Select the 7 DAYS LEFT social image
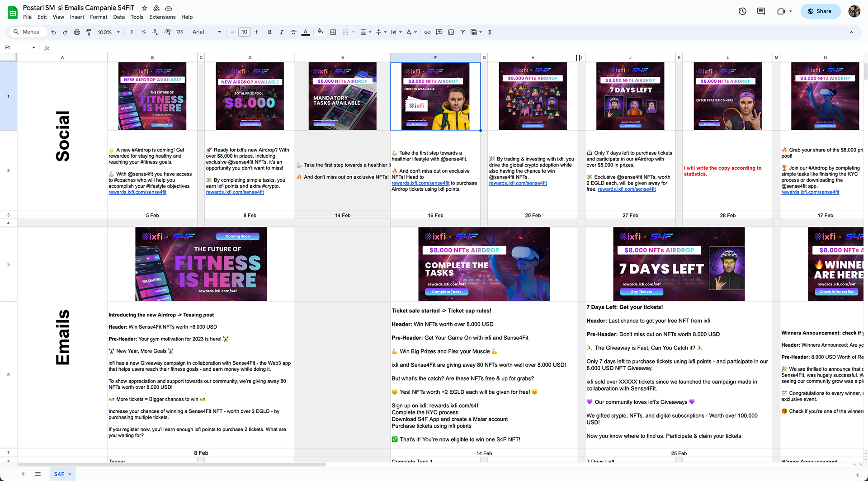868x481 pixels. pos(630,96)
